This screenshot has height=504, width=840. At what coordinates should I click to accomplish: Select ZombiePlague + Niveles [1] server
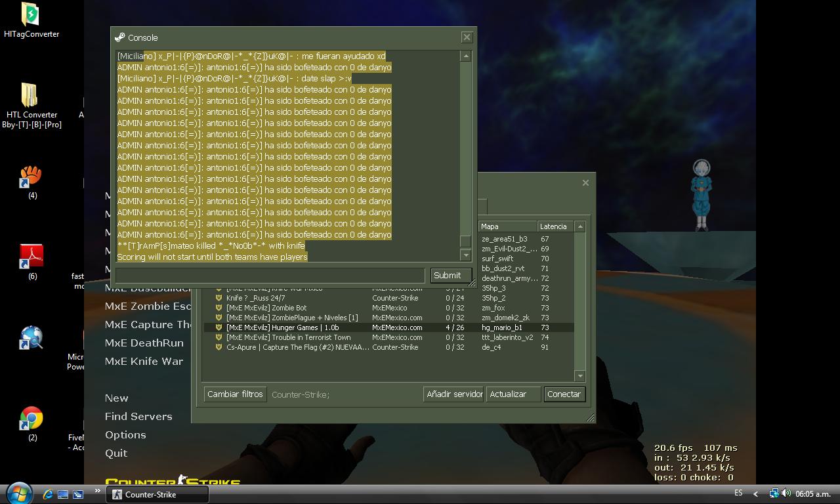388,318
